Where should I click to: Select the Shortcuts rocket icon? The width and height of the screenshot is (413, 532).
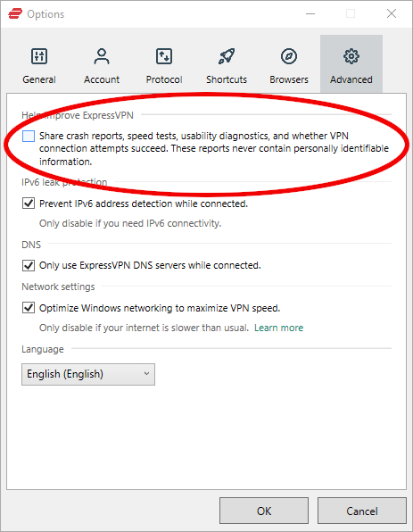227,56
